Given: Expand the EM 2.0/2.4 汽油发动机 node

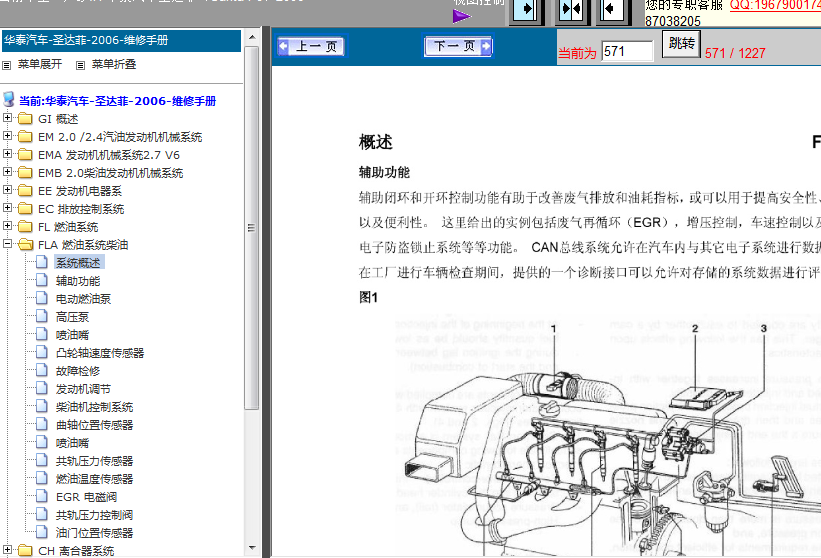Looking at the screenshot, I should pyautogui.click(x=7, y=136).
